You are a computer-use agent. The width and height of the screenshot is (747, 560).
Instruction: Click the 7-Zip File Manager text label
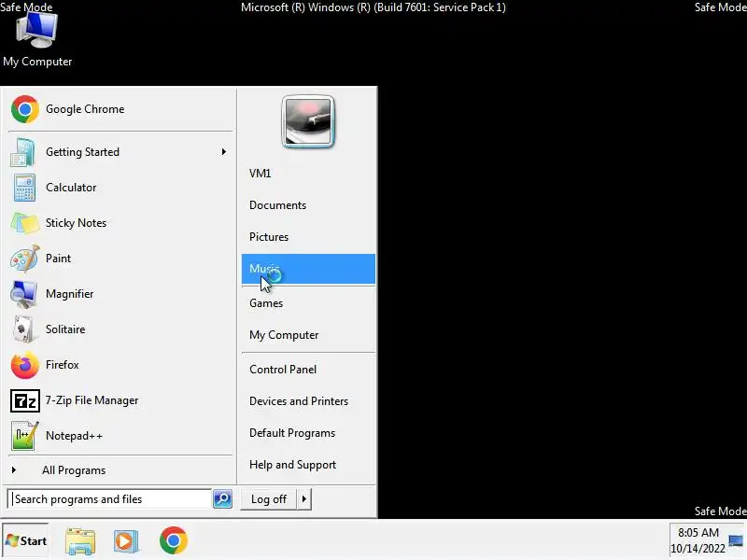coord(92,400)
